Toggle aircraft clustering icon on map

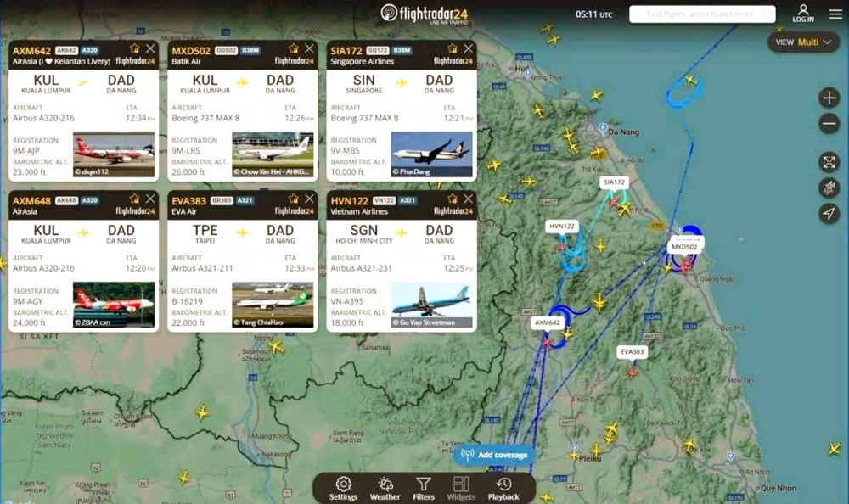pos(829,188)
